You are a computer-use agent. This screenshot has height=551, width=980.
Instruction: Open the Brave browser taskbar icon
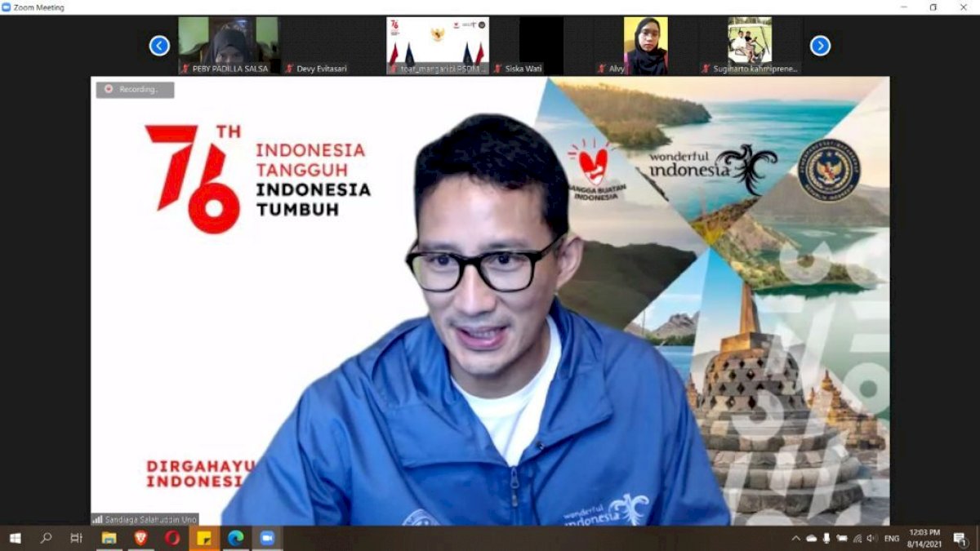point(141,539)
